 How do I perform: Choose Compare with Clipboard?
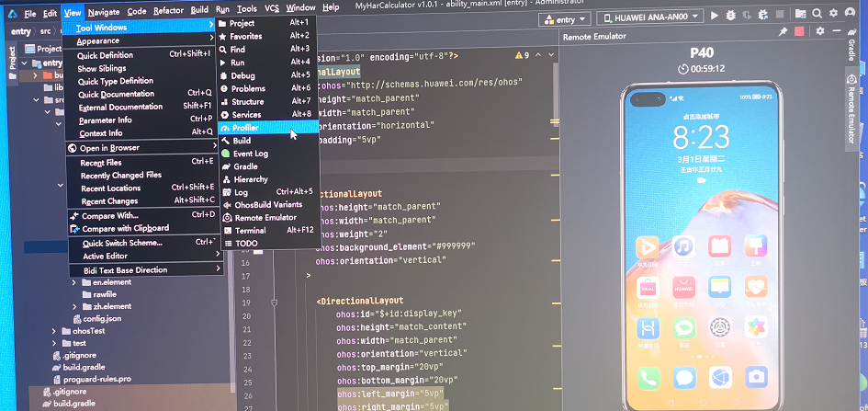pyautogui.click(x=144, y=228)
